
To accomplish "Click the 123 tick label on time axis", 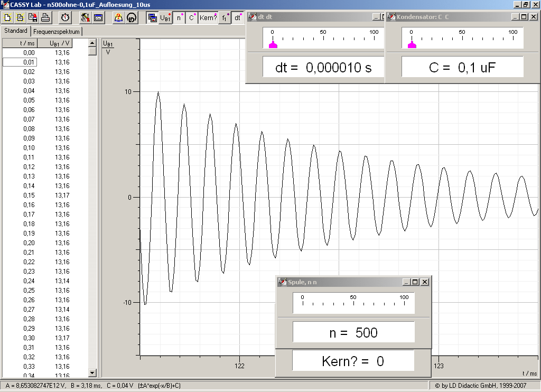I will point(439,366).
